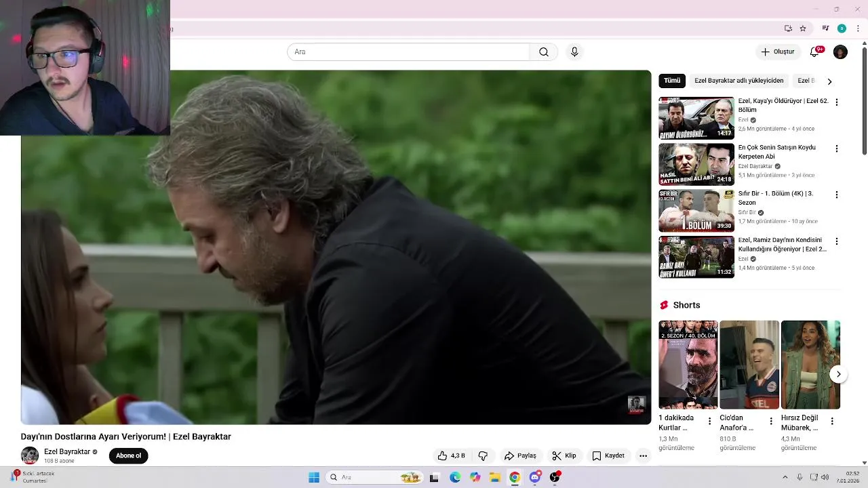868x488 pixels.
Task: Open the '1 dakikada Kurtlar' short thumbnail
Action: click(x=688, y=365)
